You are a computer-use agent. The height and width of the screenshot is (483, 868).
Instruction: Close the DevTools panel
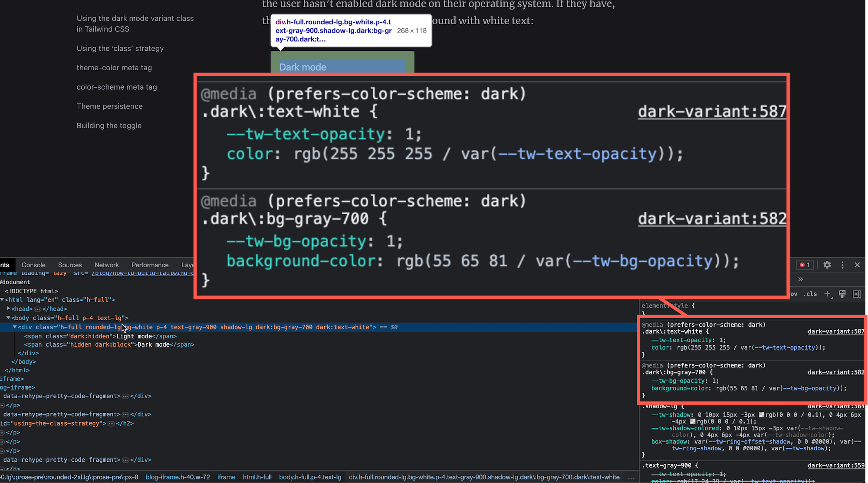[857, 265]
